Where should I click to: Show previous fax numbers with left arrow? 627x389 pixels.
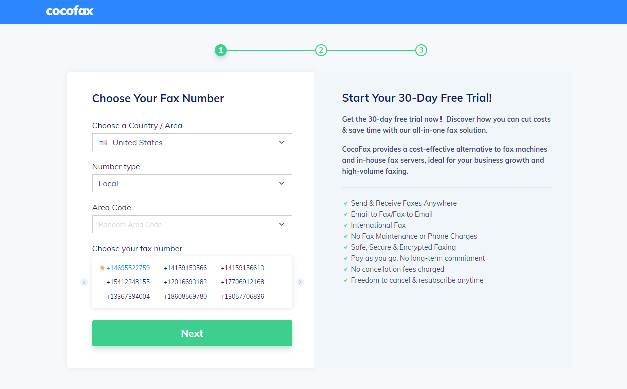(x=84, y=282)
